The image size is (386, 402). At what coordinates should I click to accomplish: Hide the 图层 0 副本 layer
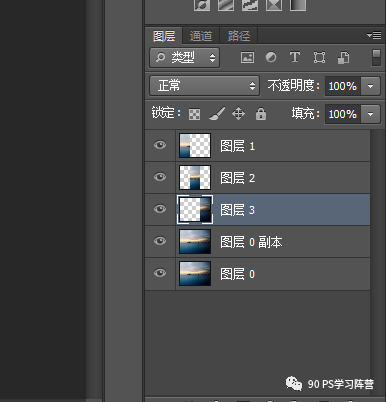(x=160, y=241)
